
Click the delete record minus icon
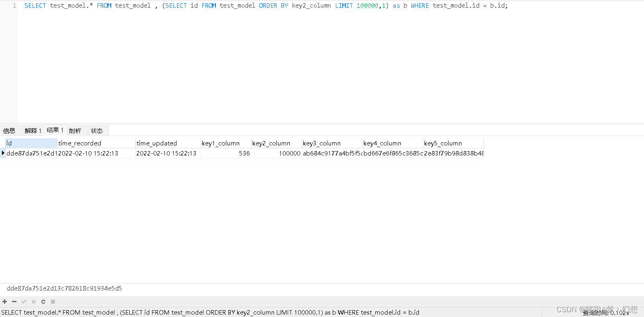tap(14, 302)
